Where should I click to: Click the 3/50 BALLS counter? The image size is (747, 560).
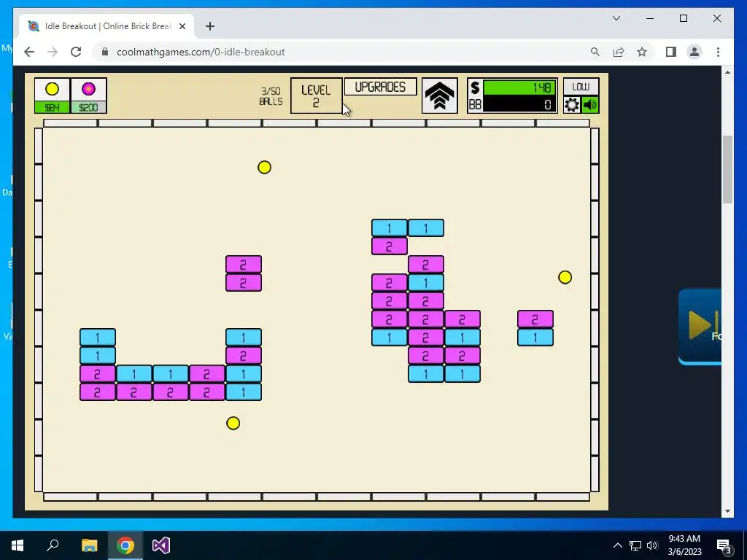tap(271, 96)
